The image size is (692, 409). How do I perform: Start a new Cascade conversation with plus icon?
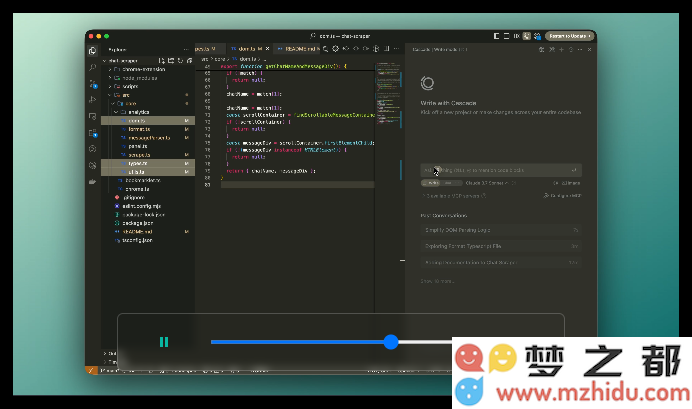(x=561, y=49)
